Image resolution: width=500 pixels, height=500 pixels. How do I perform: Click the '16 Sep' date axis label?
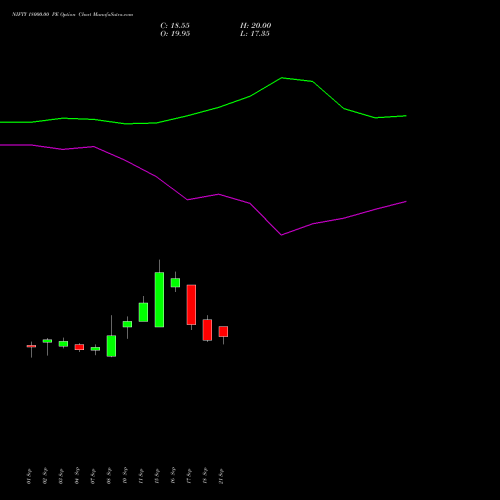173,476
